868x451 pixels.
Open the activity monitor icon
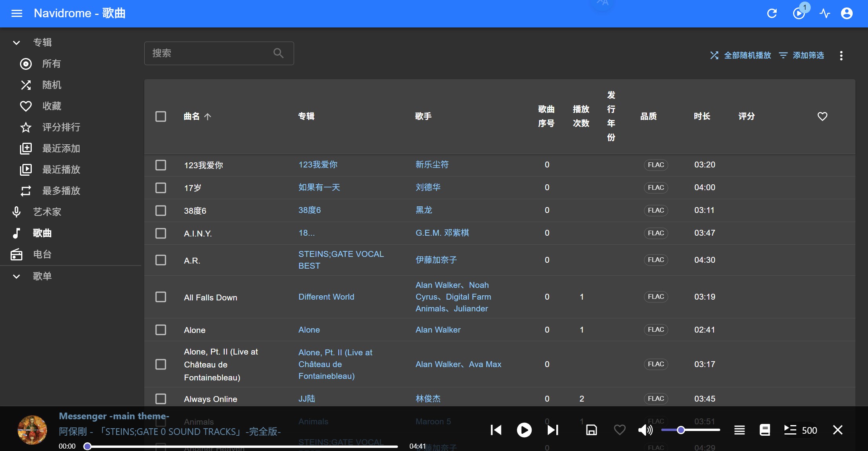[824, 13]
